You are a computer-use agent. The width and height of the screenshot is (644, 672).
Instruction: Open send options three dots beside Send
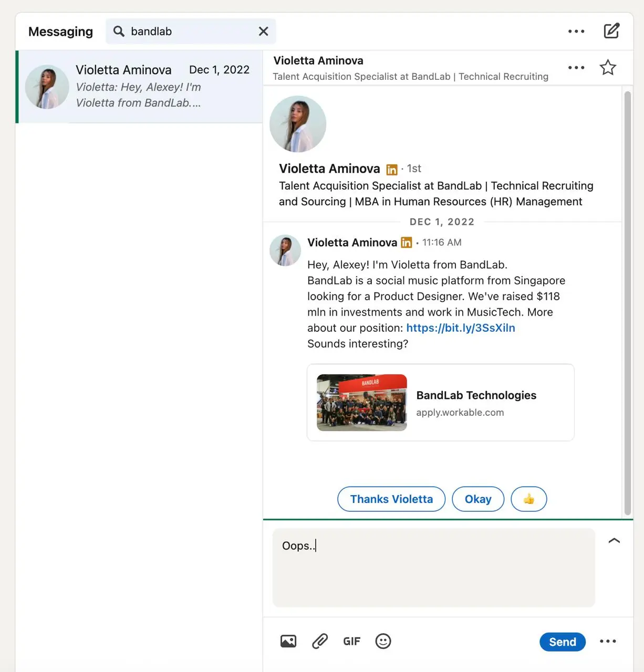coord(608,641)
